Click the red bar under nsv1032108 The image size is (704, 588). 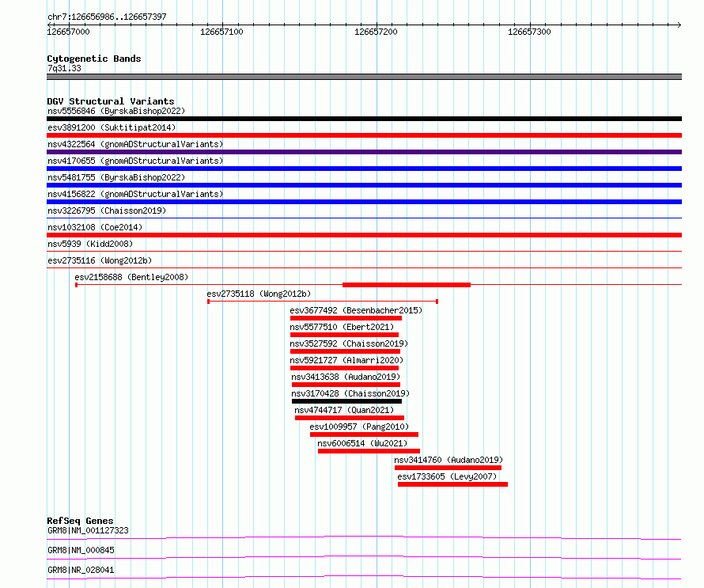click(364, 235)
